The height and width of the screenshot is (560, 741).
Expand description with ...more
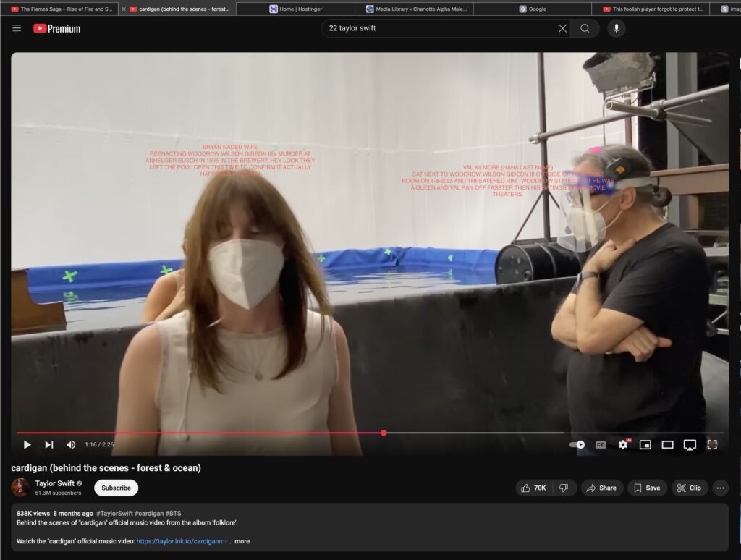240,542
